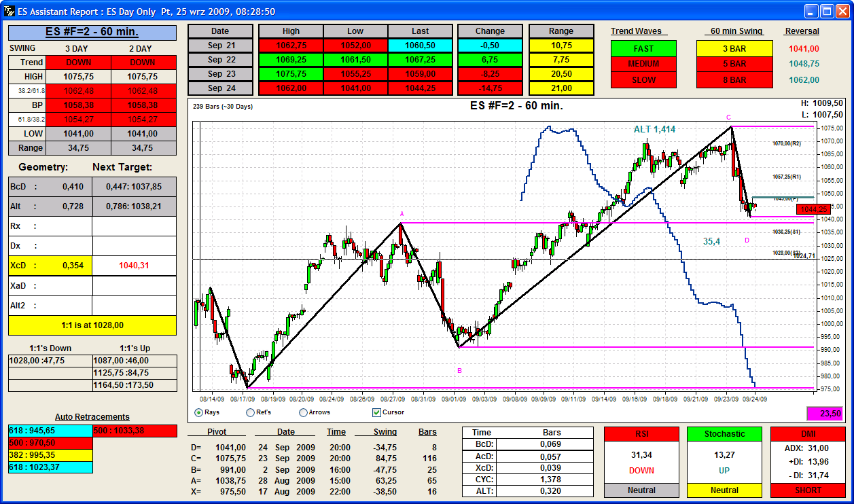Image resolution: width=854 pixels, height=504 pixels.
Task: Uncheck the Cursor checkbox
Action: 376,412
